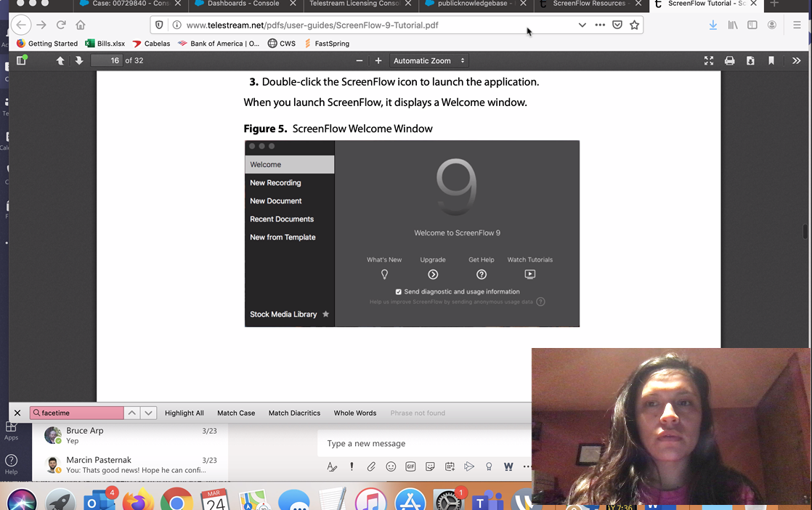Viewport: 812px width, 510px height.
Task: Open Teams GIF picker
Action: (410, 466)
